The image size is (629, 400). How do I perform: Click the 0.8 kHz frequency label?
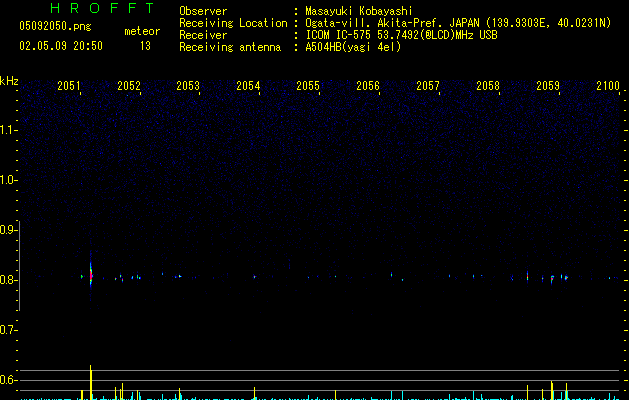(8, 280)
